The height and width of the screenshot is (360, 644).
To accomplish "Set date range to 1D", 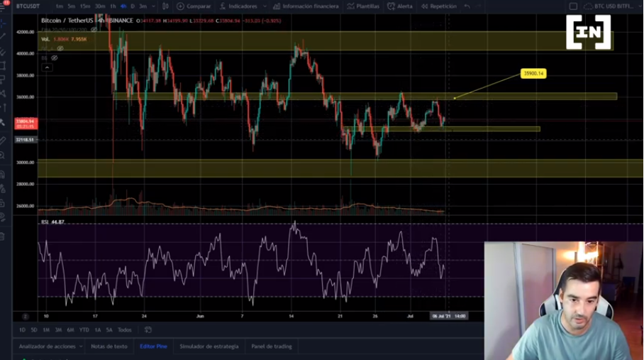I will [22, 330].
